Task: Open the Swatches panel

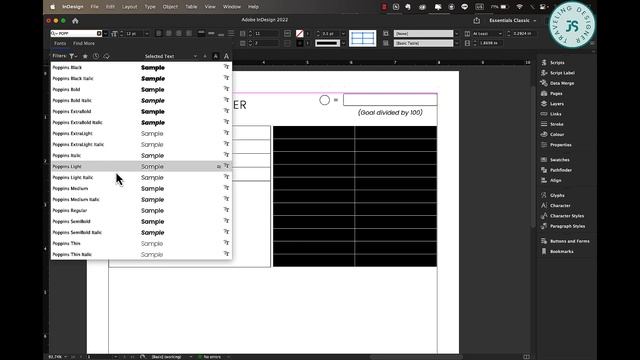Action: 555,160
